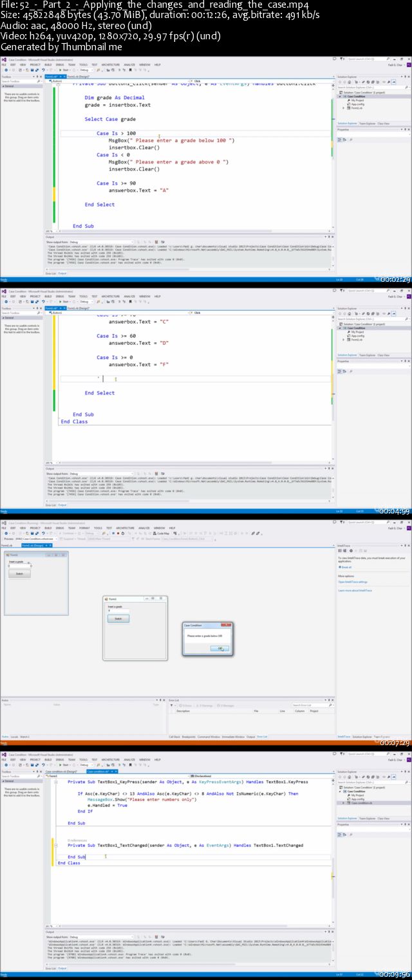
Task: Click Navigate Backward icon in 00:02:29 frame toolbar
Action: 5,69
